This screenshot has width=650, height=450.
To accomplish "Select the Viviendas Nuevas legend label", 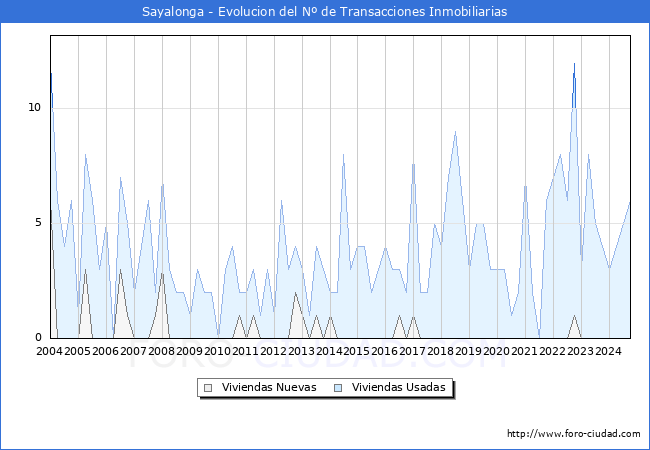I will (269, 387).
